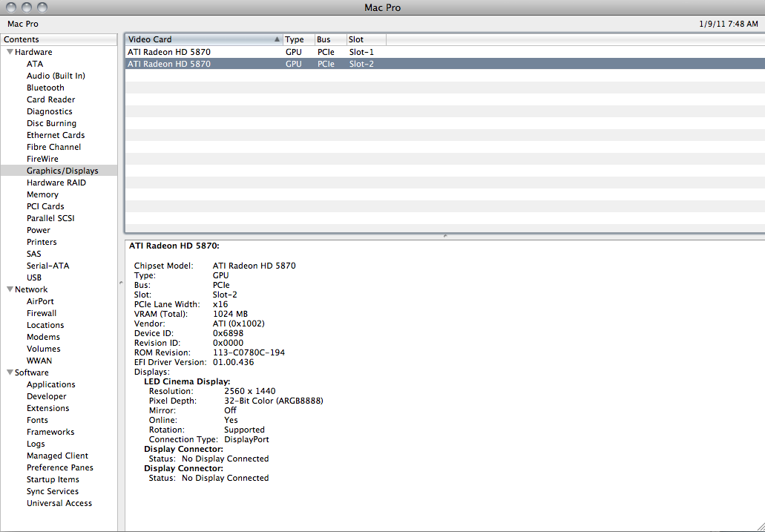Select SAS entry
The height and width of the screenshot is (532, 765).
[33, 254]
